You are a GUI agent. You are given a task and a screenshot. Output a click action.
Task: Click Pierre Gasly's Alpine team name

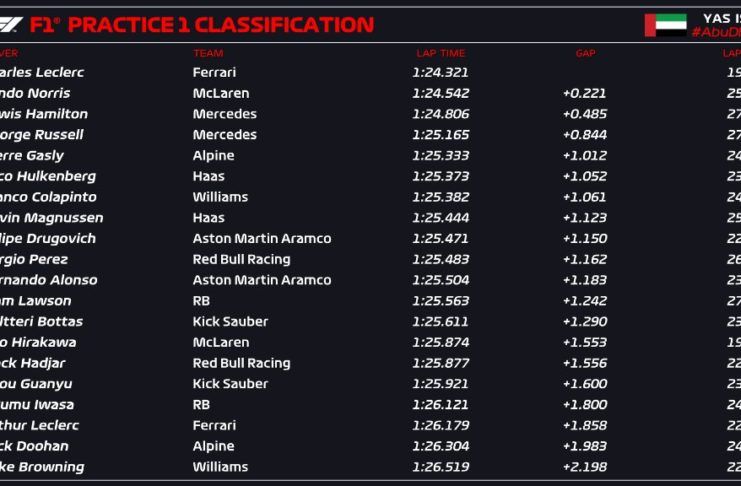[x=213, y=155]
